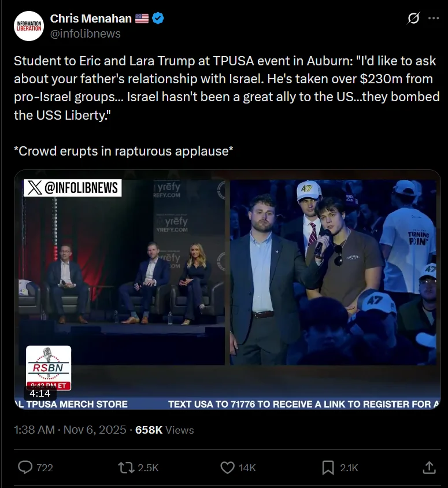Open the three-dot more options menu
Image resolution: width=448 pixels, height=488 pixels.
(x=434, y=19)
